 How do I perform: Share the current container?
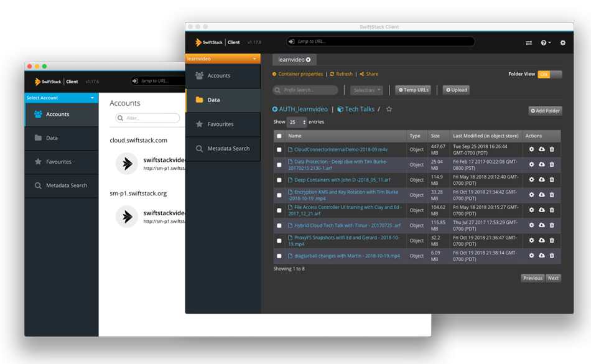pos(369,74)
